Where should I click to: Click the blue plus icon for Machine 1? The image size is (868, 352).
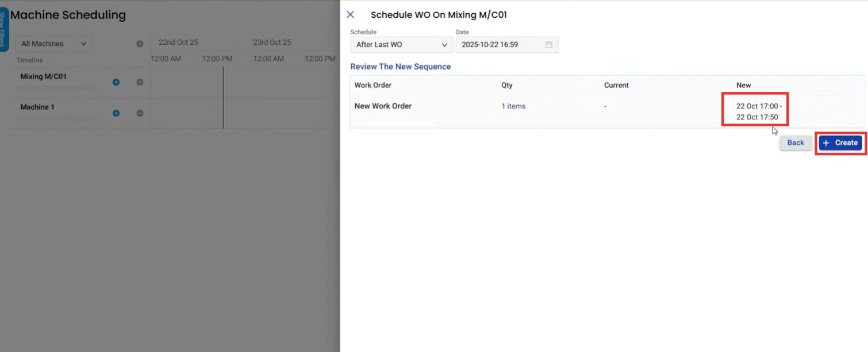coord(116,113)
